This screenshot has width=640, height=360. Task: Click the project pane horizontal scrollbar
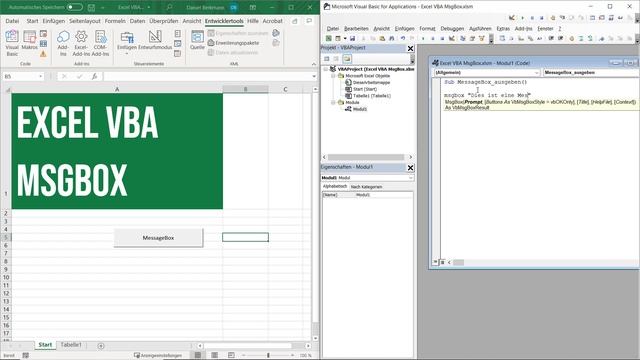coord(367,157)
